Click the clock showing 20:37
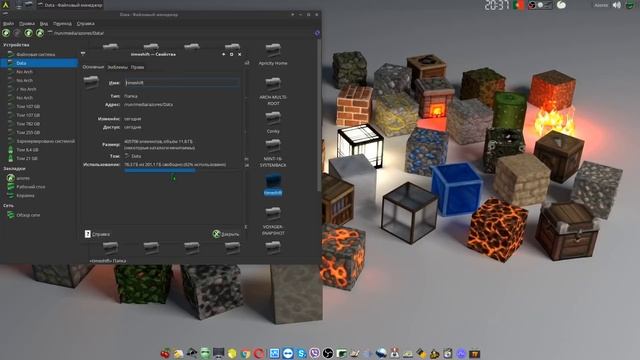The width and height of the screenshot is (640, 360). [x=496, y=5]
